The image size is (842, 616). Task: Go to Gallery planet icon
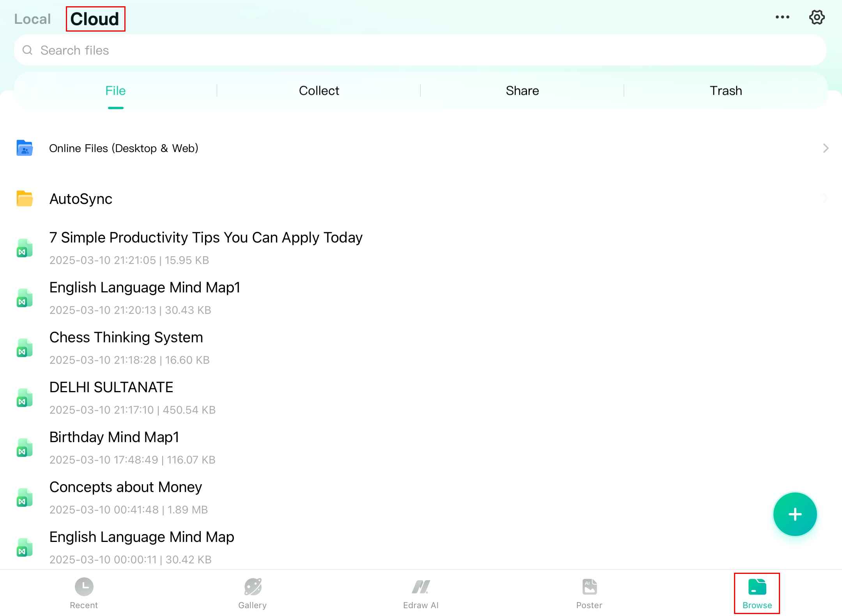coord(253,587)
